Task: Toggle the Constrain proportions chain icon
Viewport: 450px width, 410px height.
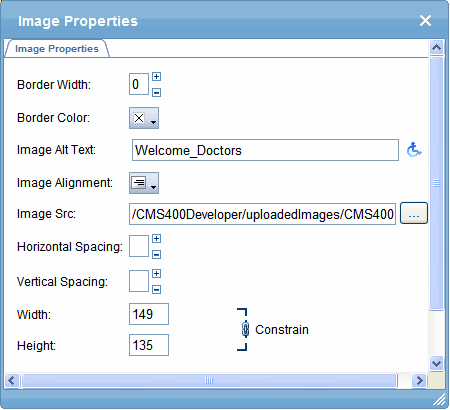Action: point(245,329)
